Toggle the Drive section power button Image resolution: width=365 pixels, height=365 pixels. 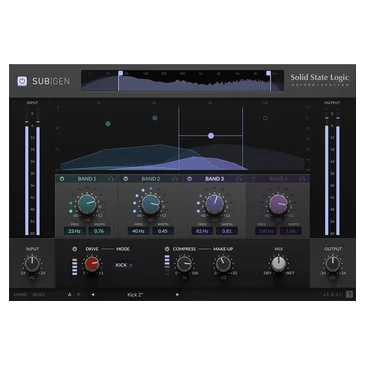pyautogui.click(x=75, y=249)
